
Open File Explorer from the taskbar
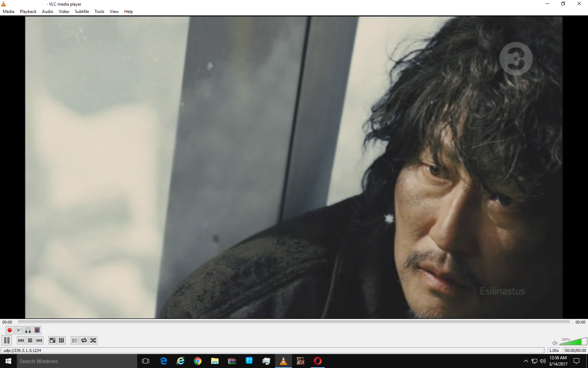[215, 361]
